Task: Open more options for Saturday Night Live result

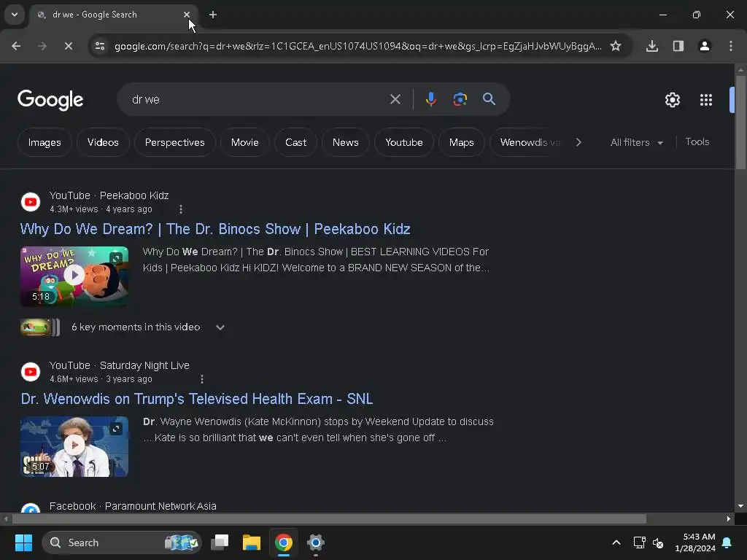Action: 202,379
